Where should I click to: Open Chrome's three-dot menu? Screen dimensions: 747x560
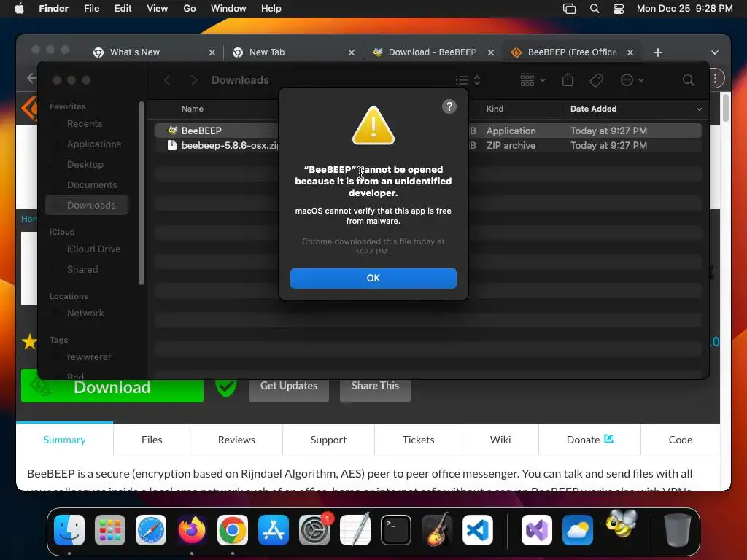click(716, 79)
